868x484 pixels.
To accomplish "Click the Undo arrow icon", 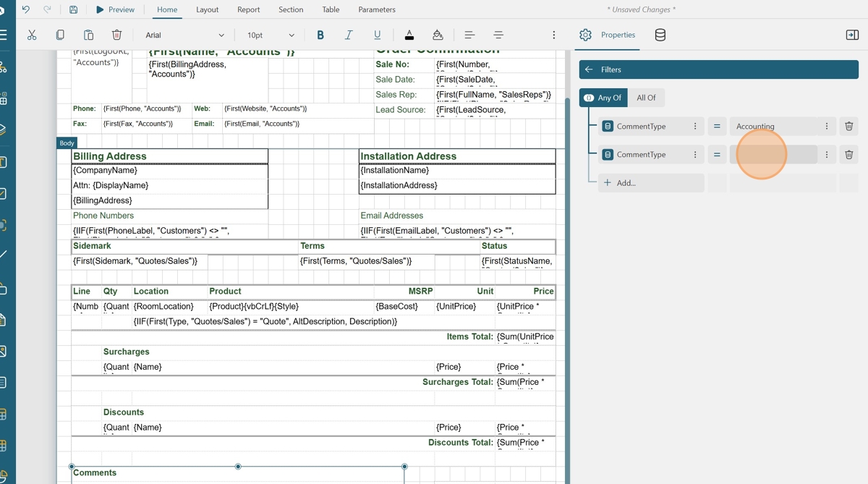I will [x=26, y=9].
